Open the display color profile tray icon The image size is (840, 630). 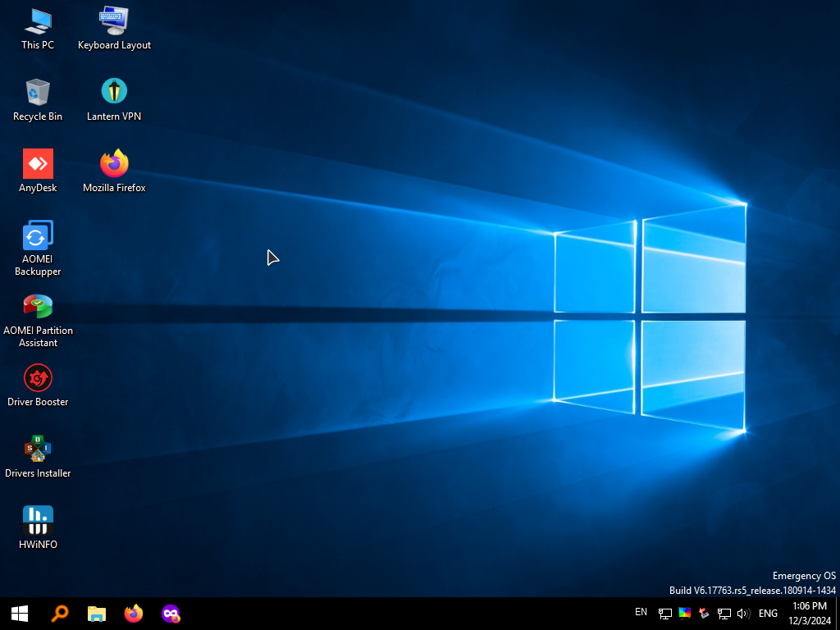coord(684,614)
